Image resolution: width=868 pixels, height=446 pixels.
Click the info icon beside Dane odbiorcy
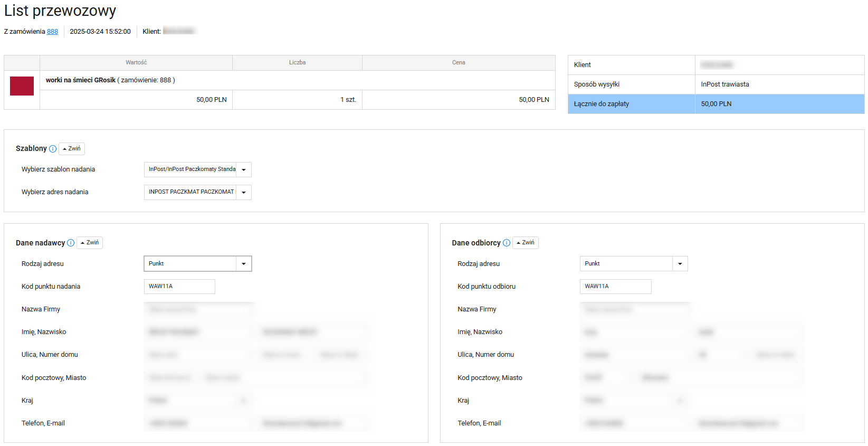[507, 243]
